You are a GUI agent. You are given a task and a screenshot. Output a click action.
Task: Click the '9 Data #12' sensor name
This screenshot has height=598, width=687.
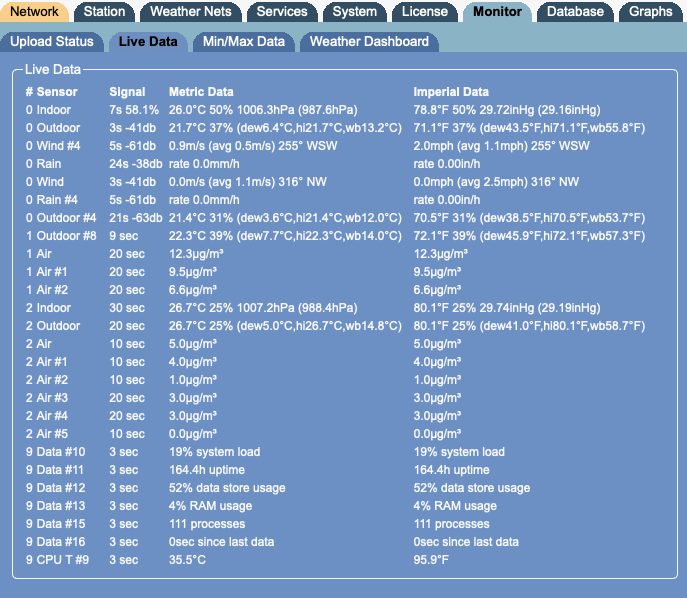(x=56, y=488)
